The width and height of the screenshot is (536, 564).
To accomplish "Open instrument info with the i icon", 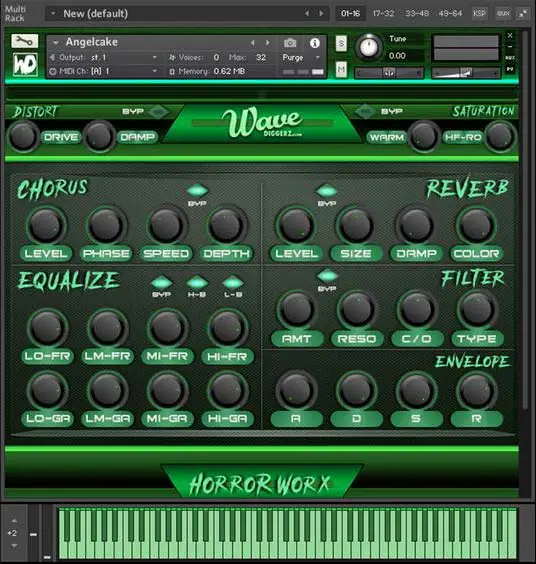I will (x=315, y=43).
